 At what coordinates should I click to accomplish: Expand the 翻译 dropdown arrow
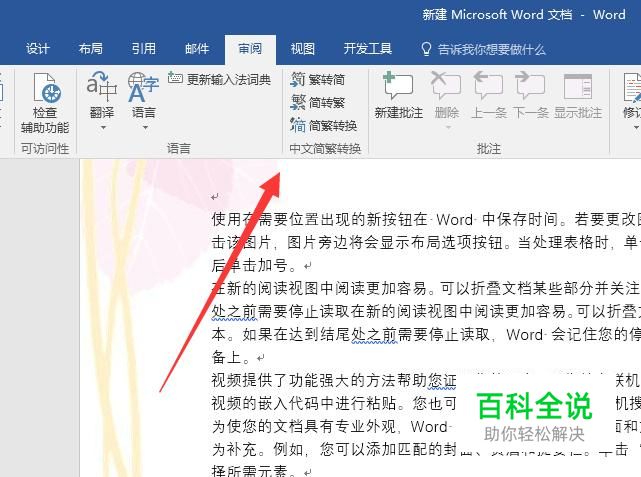103,128
